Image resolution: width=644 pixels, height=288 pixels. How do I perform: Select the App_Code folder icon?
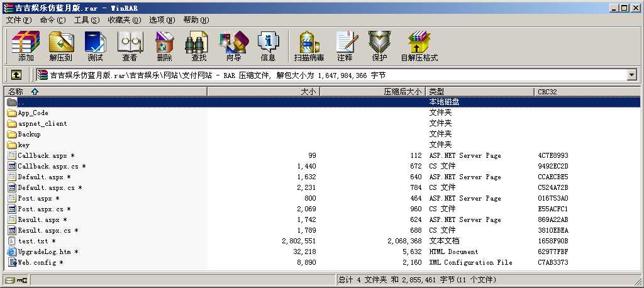pyautogui.click(x=12, y=113)
